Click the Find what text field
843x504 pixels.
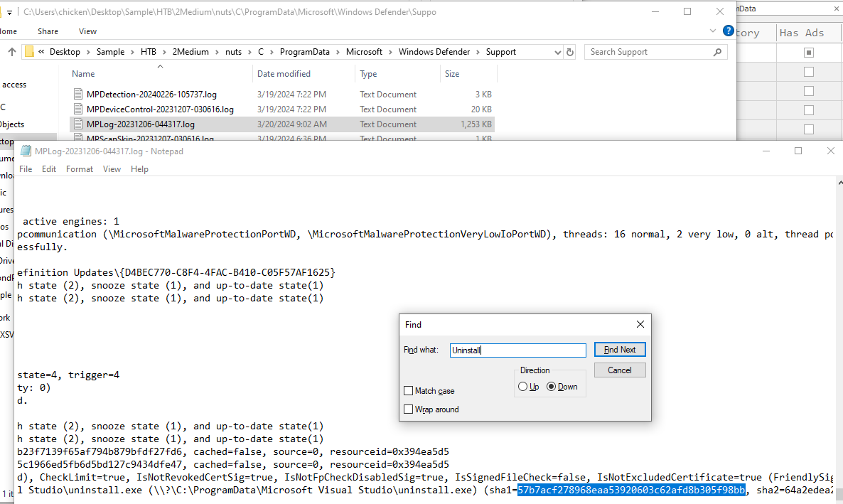517,350
